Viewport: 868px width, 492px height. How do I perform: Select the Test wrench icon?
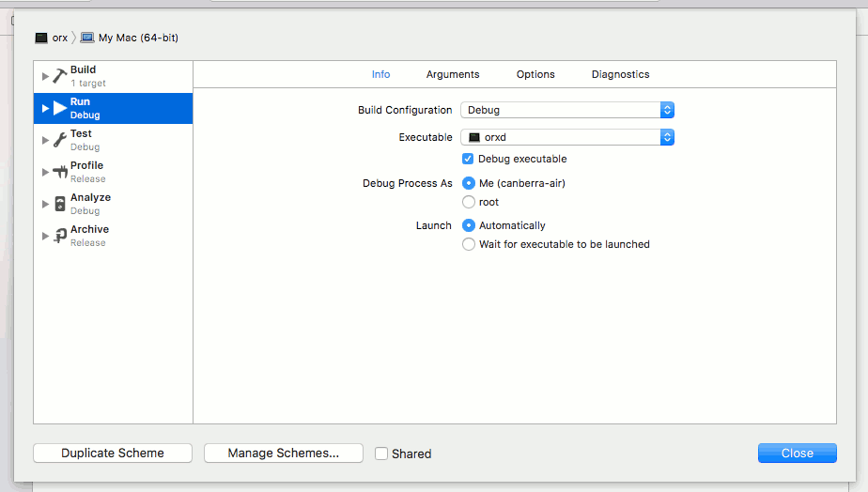[x=60, y=140]
